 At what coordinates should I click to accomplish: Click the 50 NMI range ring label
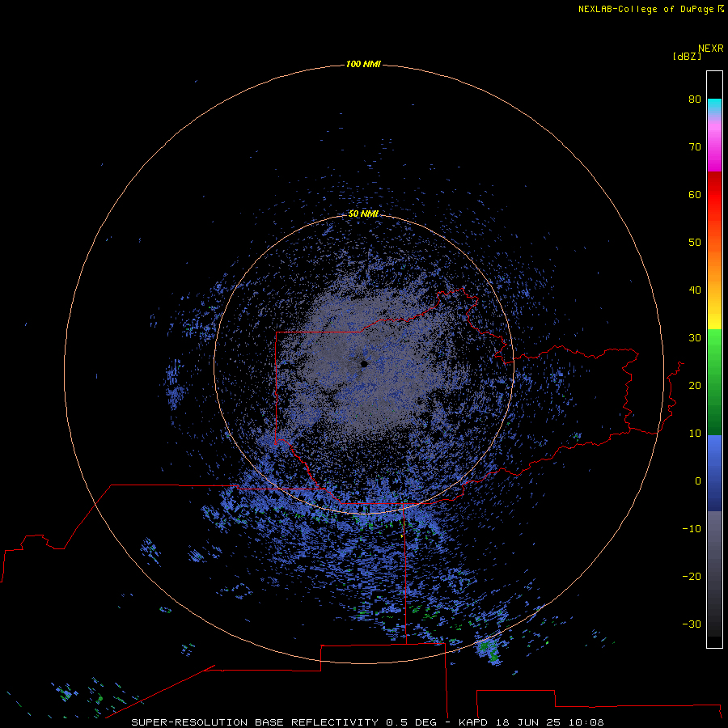(363, 214)
